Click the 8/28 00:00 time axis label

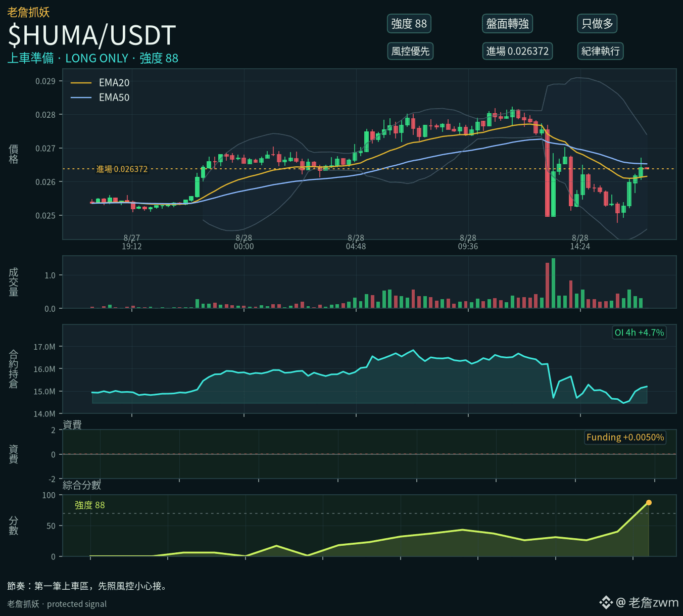[244, 242]
